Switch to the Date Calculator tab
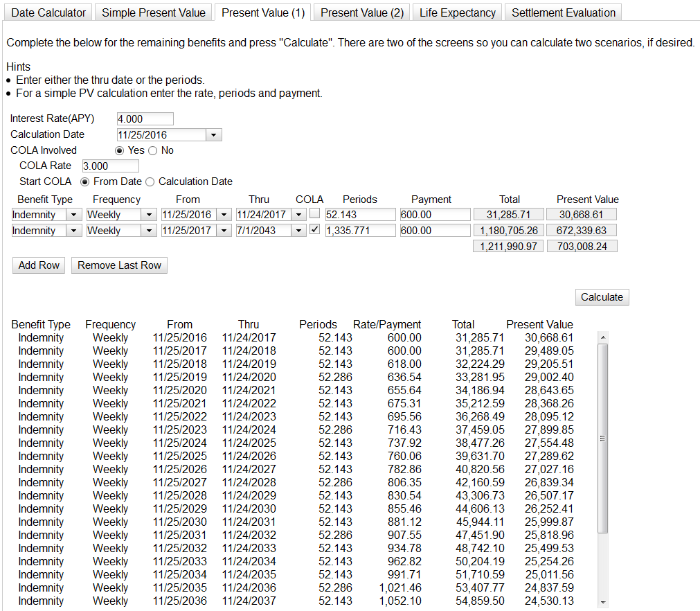This screenshot has height=611, width=700. pos(49,12)
